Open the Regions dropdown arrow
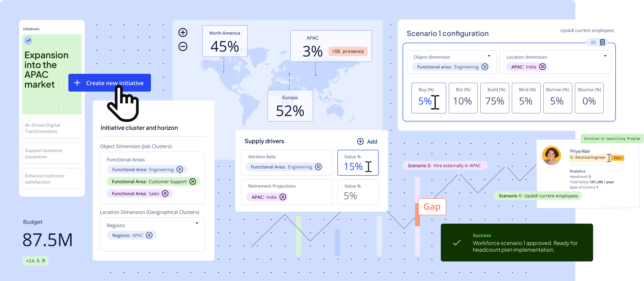Screen dimensions: 644x281 (197, 223)
